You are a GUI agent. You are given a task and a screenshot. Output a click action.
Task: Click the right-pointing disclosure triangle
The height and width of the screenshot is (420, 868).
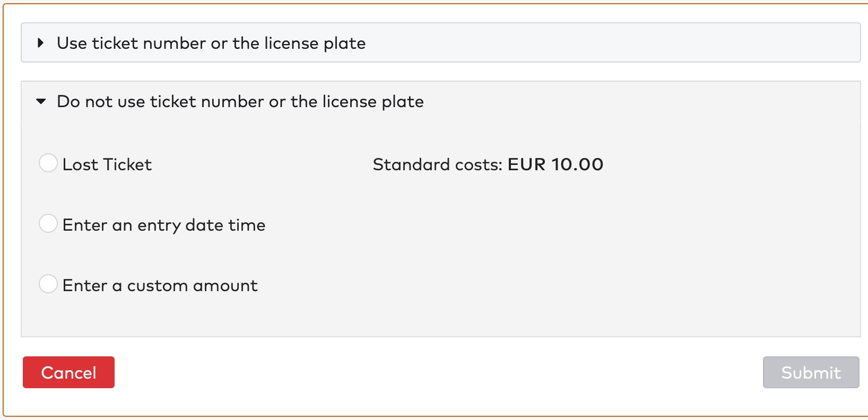pyautogui.click(x=40, y=43)
